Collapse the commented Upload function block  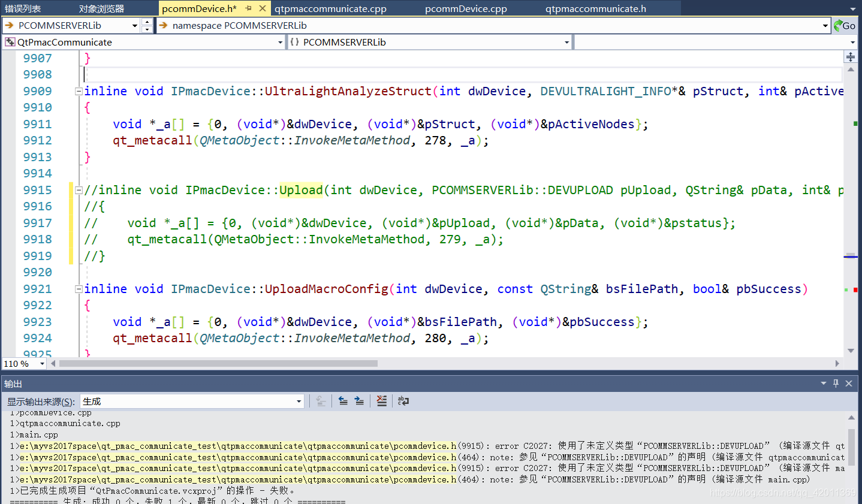pos(79,190)
